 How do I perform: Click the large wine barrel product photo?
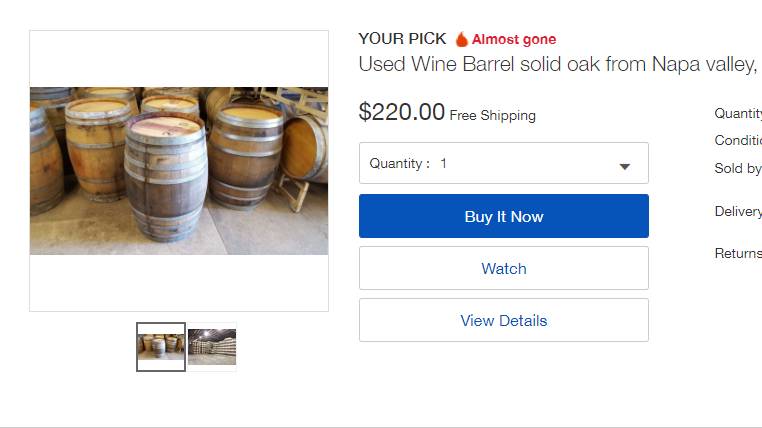[x=179, y=170]
